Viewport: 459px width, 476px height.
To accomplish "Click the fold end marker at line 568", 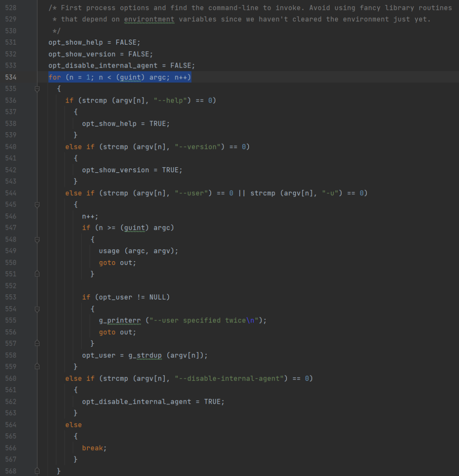I will click(x=37, y=470).
